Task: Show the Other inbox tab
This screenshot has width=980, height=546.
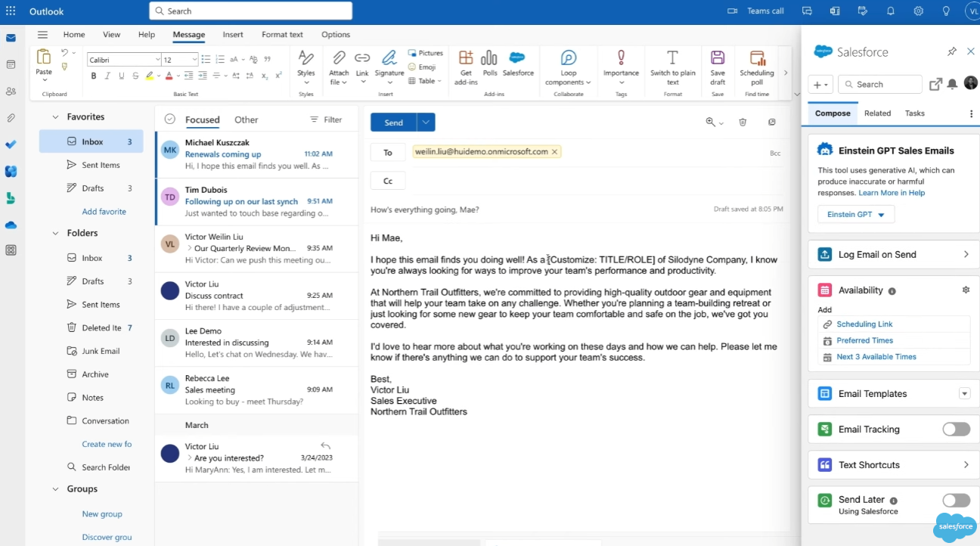Action: click(246, 119)
